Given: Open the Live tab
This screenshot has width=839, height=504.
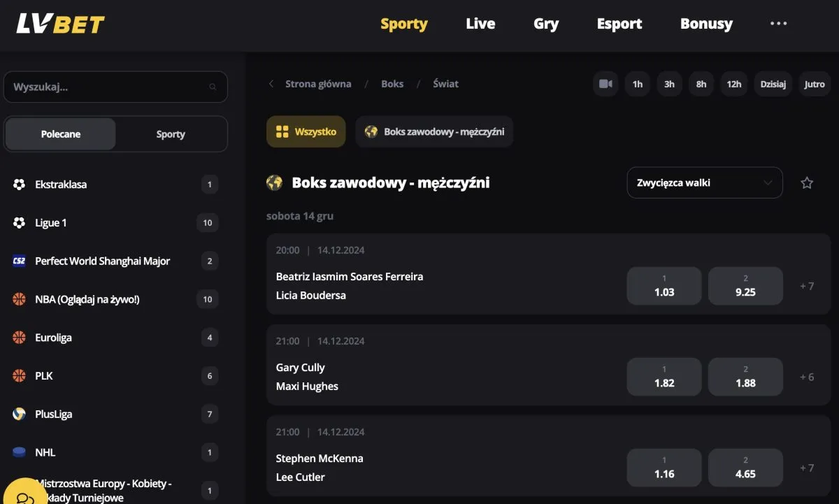Looking at the screenshot, I should 480,24.
